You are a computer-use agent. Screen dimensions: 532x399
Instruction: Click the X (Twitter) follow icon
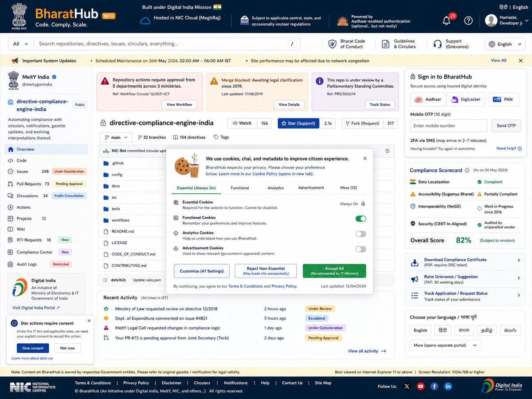pyautogui.click(x=407, y=386)
